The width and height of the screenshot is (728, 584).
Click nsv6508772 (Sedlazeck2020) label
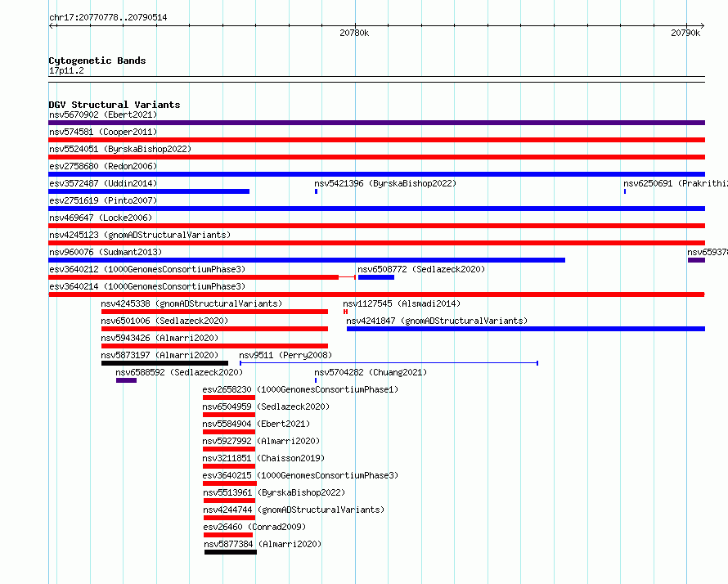(421, 269)
